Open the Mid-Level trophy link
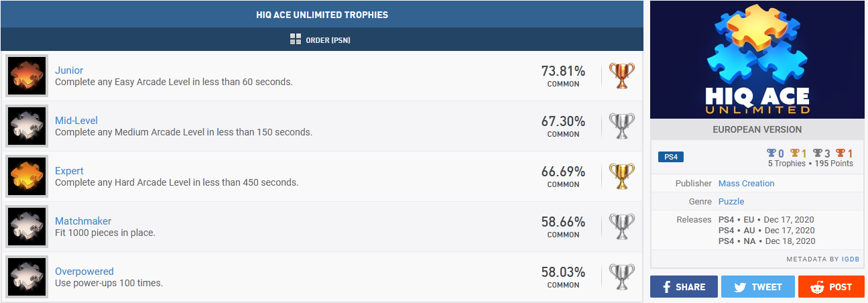 [x=76, y=121]
